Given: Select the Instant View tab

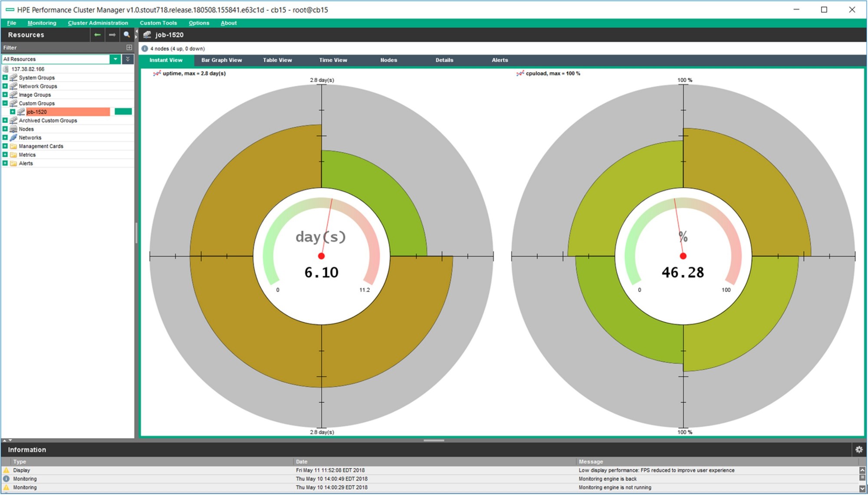Looking at the screenshot, I should coord(166,60).
